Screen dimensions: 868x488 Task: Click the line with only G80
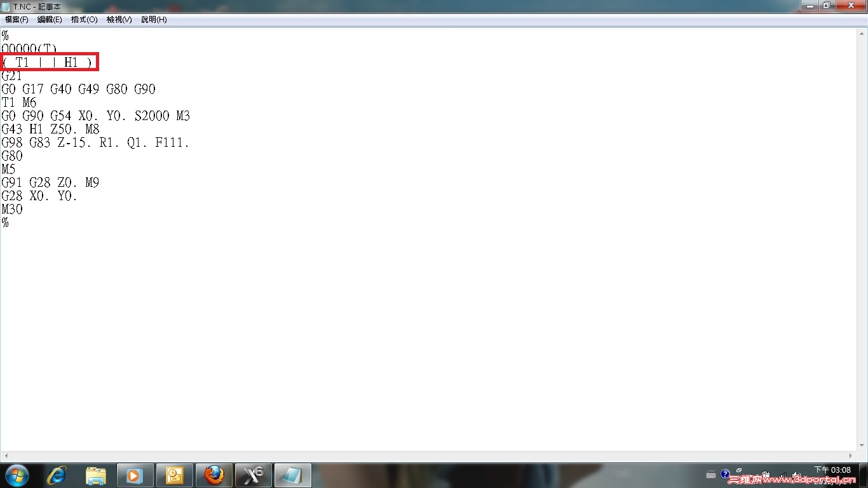tap(11, 156)
